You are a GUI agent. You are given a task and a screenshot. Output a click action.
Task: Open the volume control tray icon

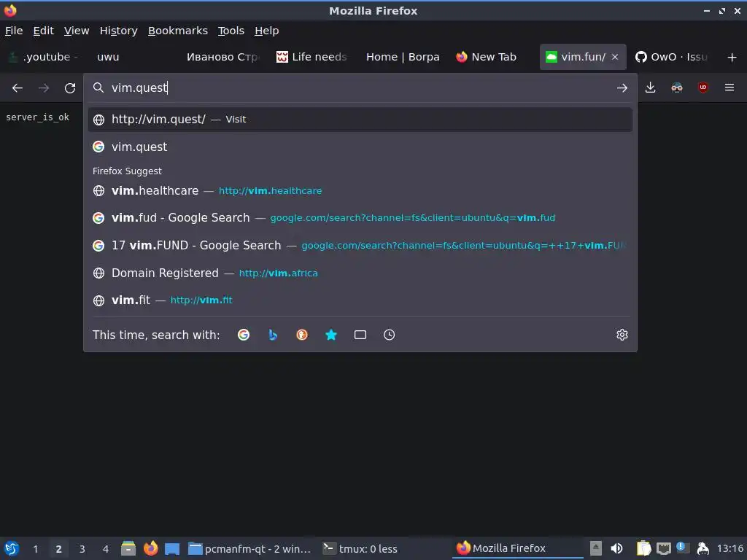(x=616, y=548)
